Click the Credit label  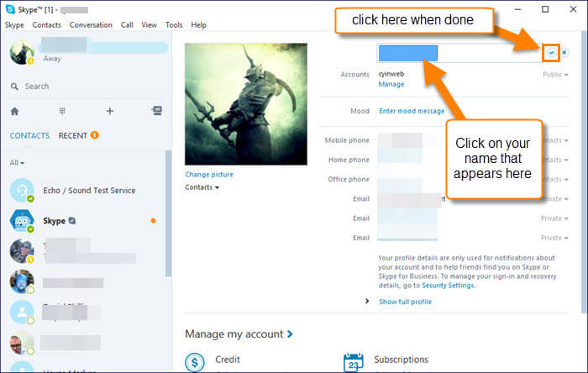pos(228,360)
